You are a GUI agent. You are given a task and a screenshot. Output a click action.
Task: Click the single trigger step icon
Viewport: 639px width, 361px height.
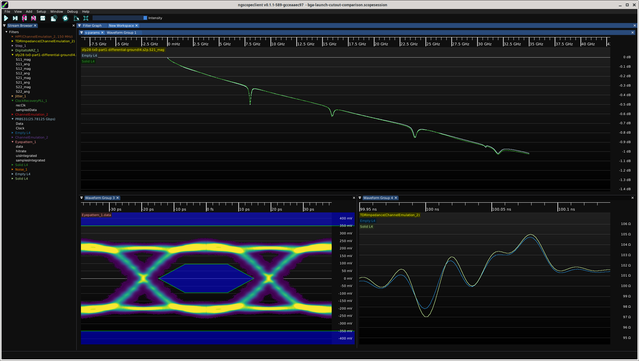coord(15,18)
